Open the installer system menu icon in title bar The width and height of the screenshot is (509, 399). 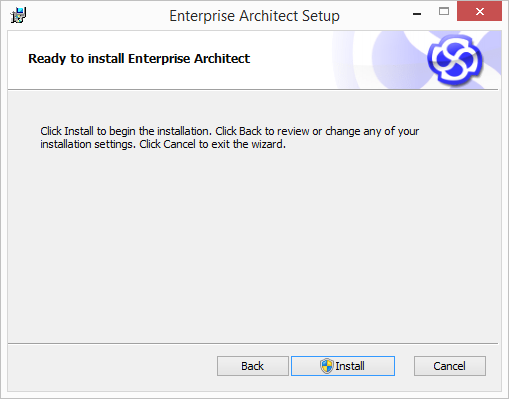tap(18, 15)
